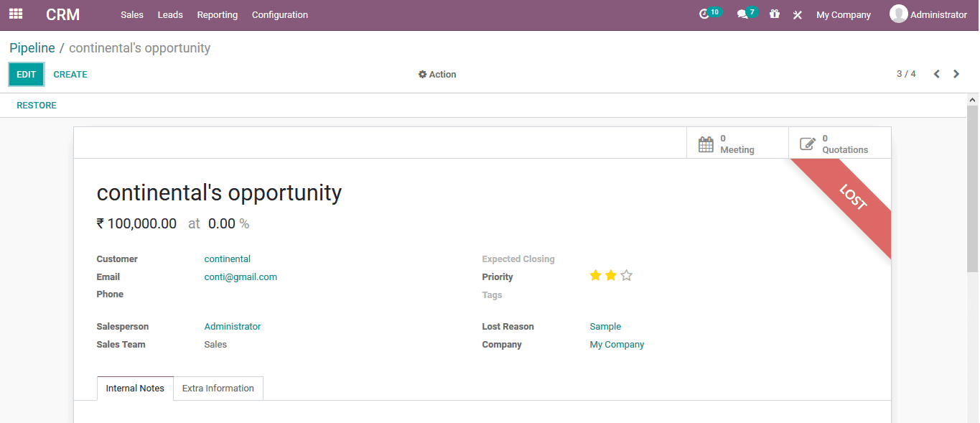
Task: Open the apps menu grid
Action: (x=15, y=14)
